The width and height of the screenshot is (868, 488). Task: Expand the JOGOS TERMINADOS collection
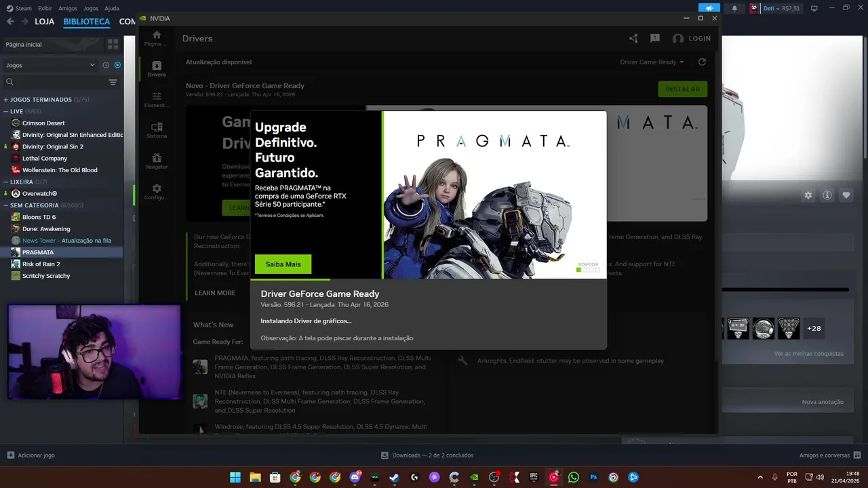pos(6,100)
